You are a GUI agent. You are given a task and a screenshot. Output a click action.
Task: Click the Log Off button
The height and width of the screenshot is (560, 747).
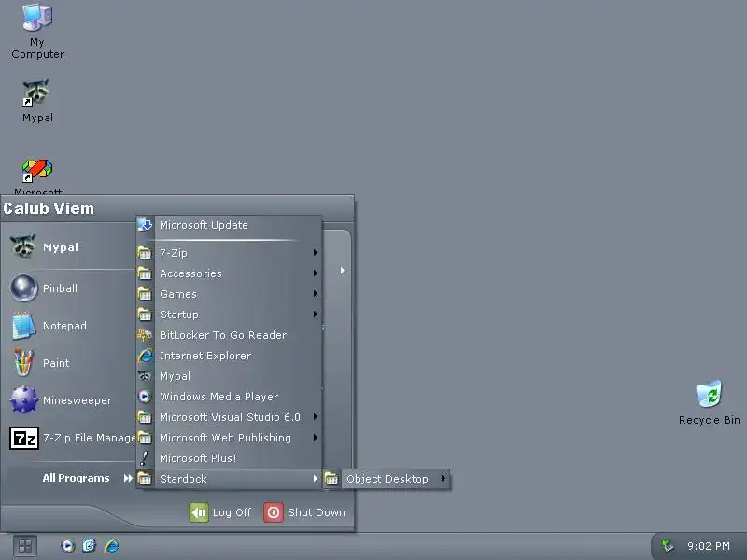[220, 512]
